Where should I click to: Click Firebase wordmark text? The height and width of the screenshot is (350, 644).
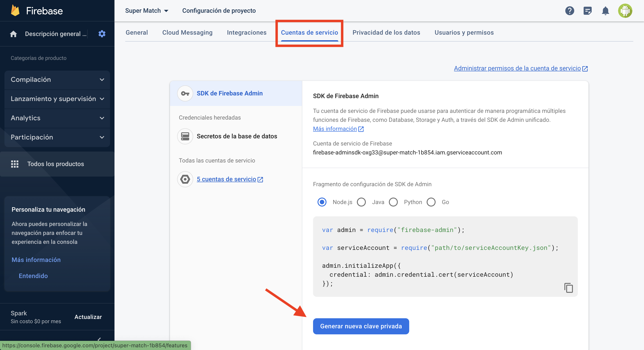coord(44,11)
